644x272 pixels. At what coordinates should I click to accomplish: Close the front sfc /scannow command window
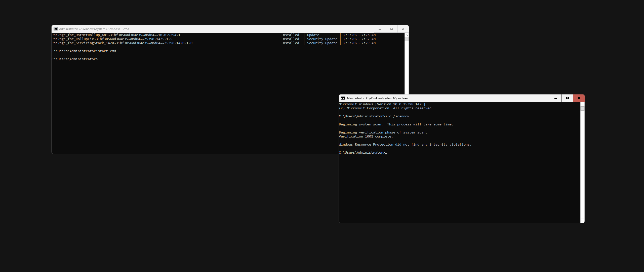tap(579, 98)
